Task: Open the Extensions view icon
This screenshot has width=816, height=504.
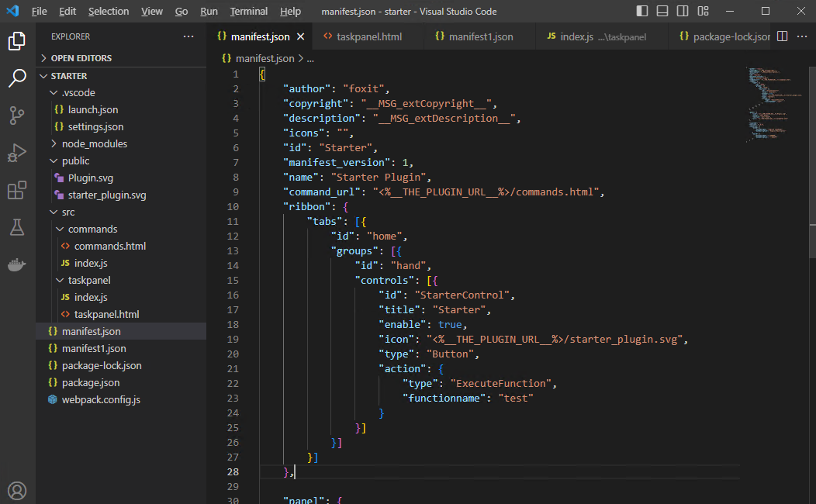Action: [x=16, y=191]
